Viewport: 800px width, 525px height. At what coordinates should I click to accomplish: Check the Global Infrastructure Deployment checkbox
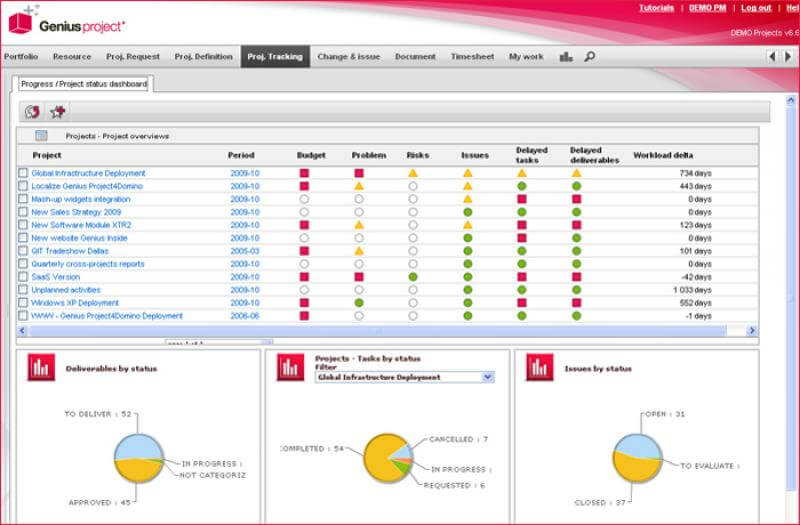(x=23, y=173)
